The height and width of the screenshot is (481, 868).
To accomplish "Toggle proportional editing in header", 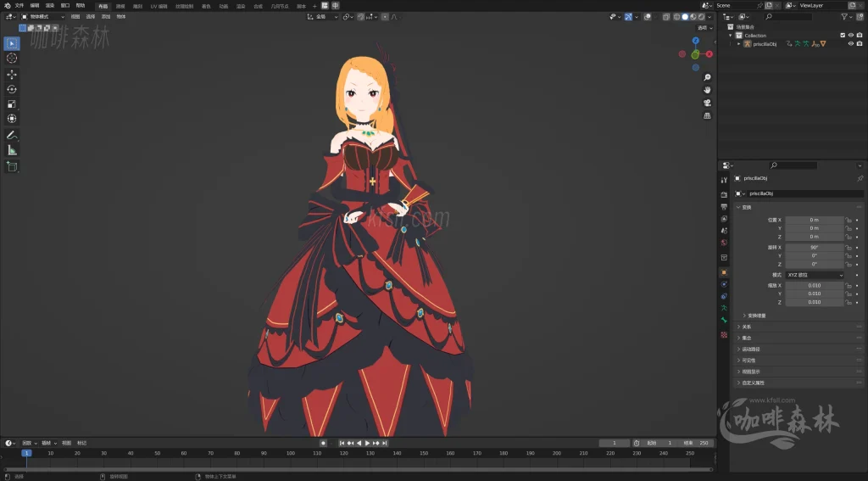I will (386, 17).
